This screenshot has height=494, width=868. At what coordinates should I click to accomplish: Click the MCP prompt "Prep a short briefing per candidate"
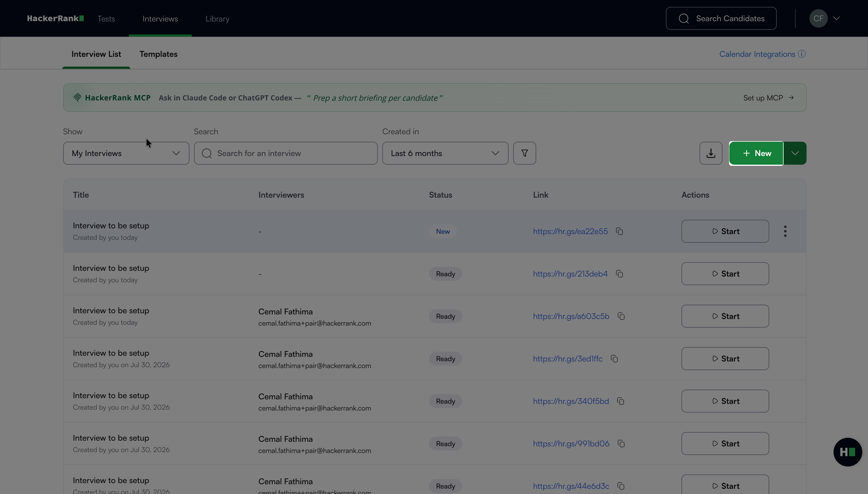(375, 98)
